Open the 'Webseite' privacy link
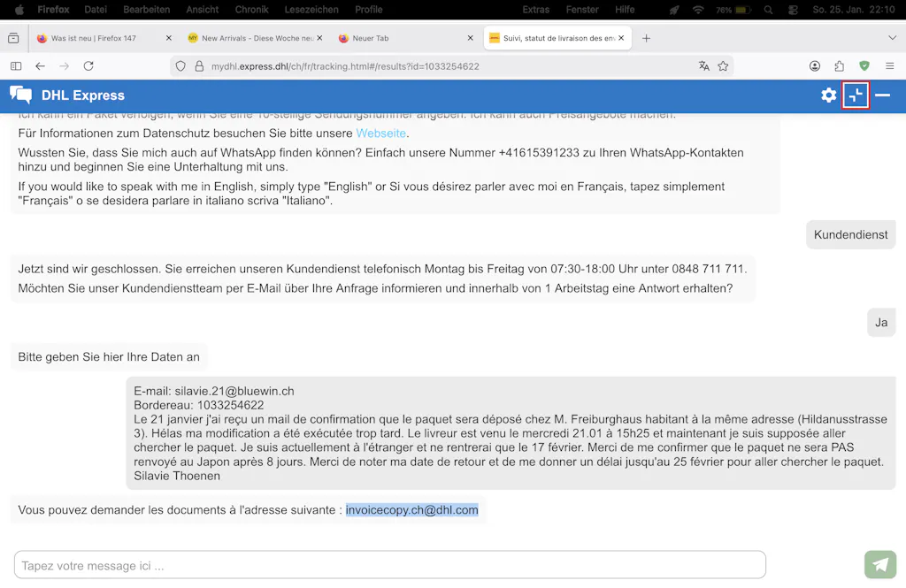 [x=380, y=133]
